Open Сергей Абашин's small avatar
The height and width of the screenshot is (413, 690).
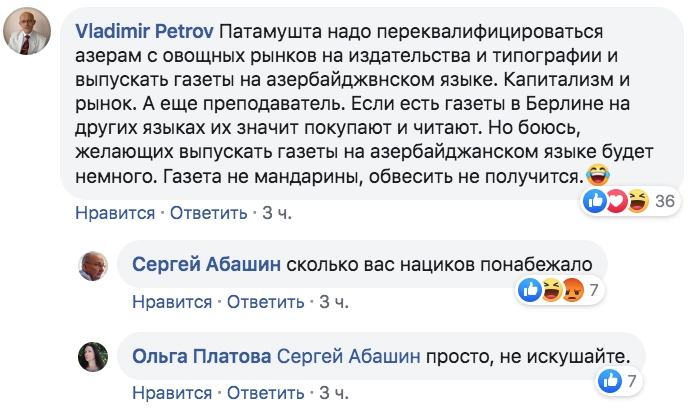(x=93, y=266)
